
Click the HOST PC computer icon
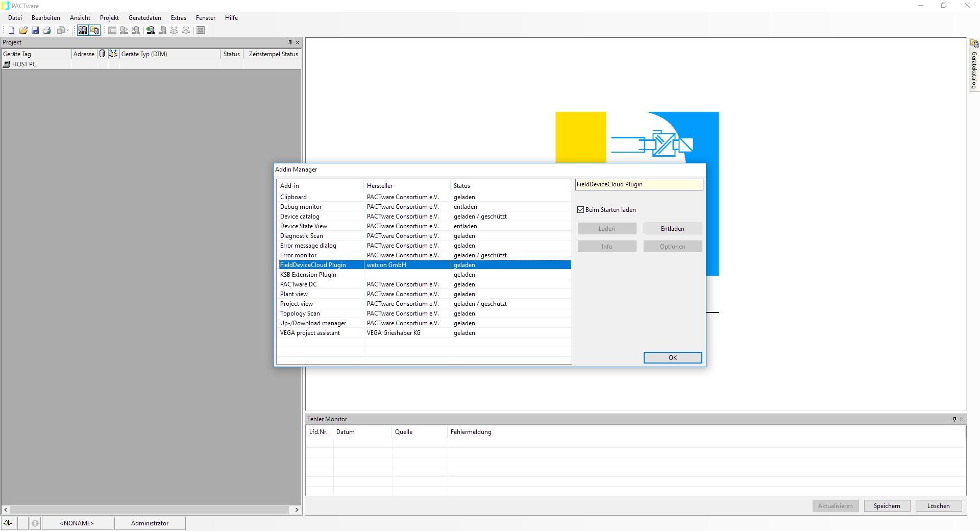tap(7, 64)
